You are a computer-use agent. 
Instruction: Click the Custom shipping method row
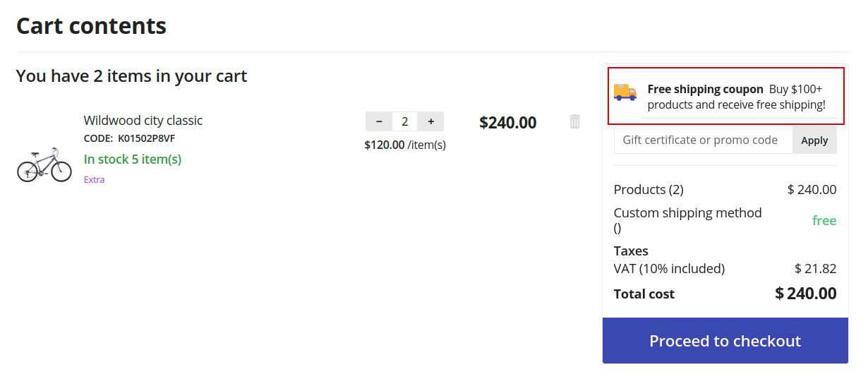725,220
